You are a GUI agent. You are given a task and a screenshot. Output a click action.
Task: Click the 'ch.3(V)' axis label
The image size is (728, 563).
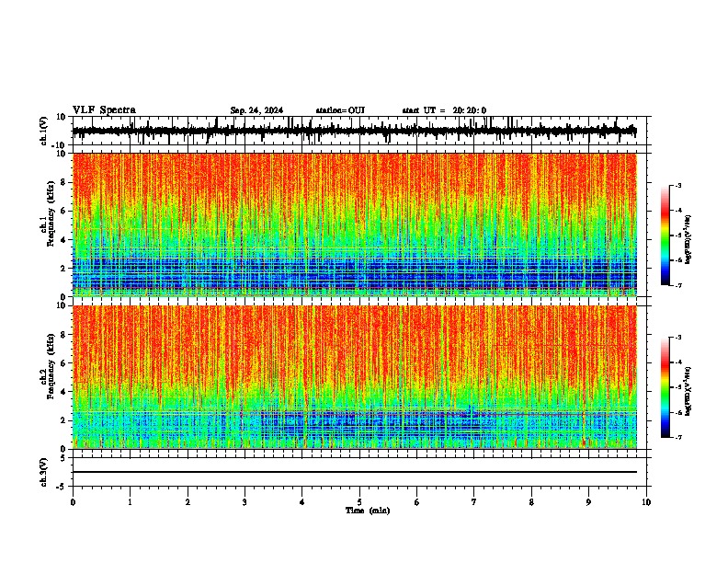44,472
